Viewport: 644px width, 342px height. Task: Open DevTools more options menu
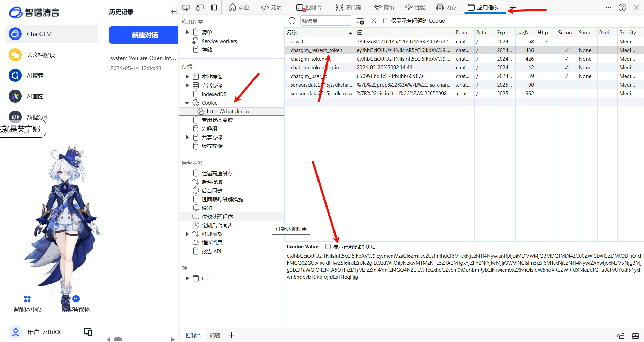608,7
